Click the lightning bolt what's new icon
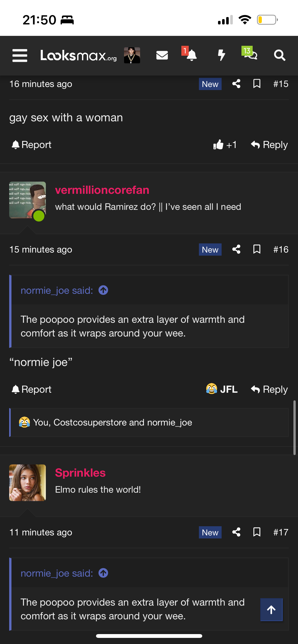Image resolution: width=298 pixels, height=644 pixels. pos(221,55)
